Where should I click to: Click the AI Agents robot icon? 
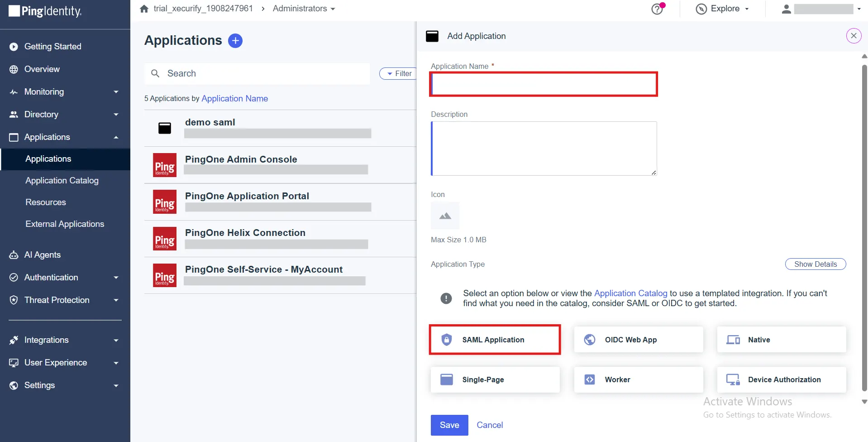(14, 255)
